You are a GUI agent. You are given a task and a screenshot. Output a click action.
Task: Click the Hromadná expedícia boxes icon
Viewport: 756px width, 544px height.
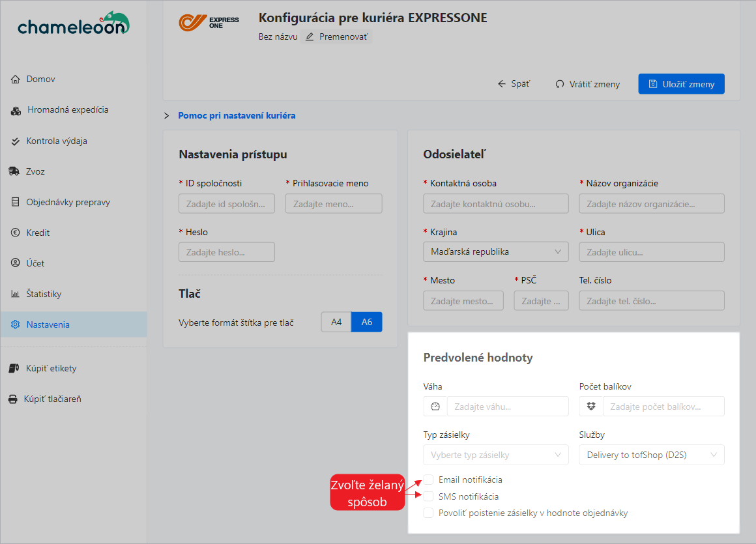(x=16, y=110)
